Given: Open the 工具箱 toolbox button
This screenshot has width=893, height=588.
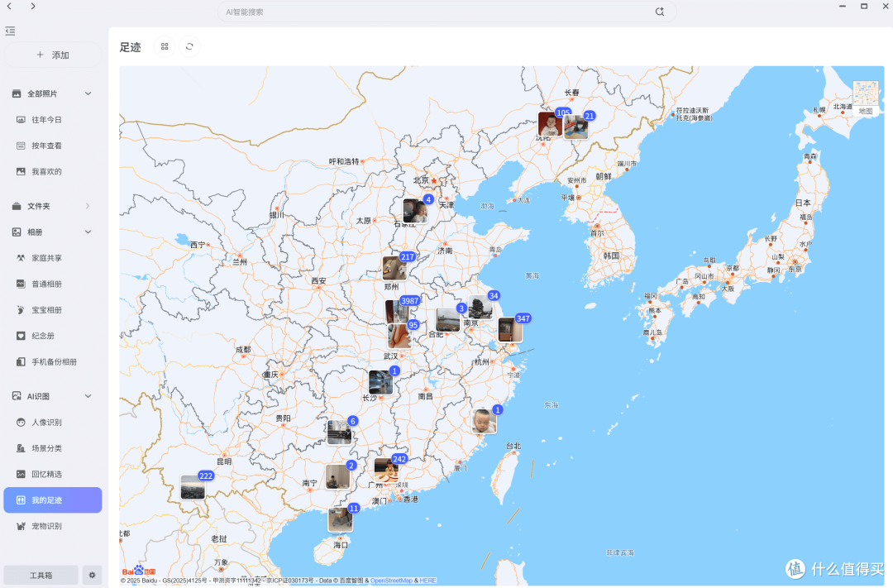Looking at the screenshot, I should (x=41, y=575).
